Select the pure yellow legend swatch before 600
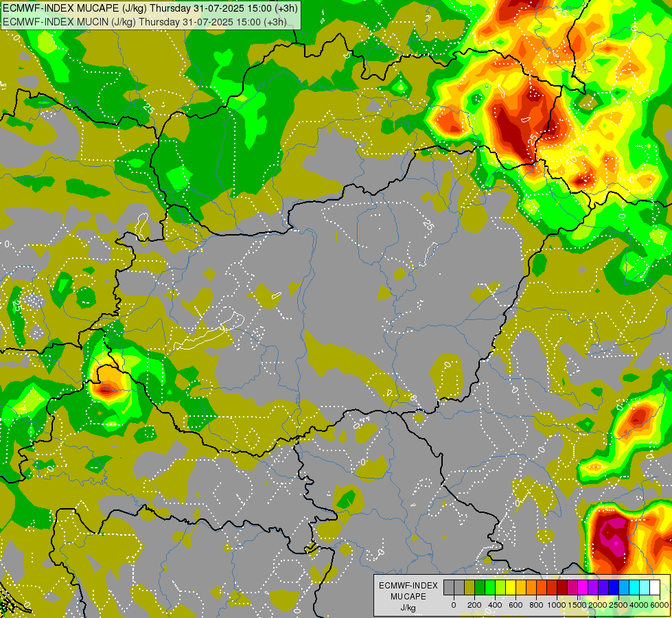The width and height of the screenshot is (672, 618). point(511,588)
